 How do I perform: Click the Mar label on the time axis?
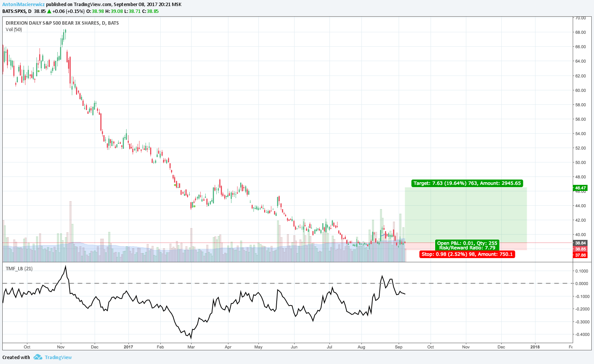coord(191,347)
